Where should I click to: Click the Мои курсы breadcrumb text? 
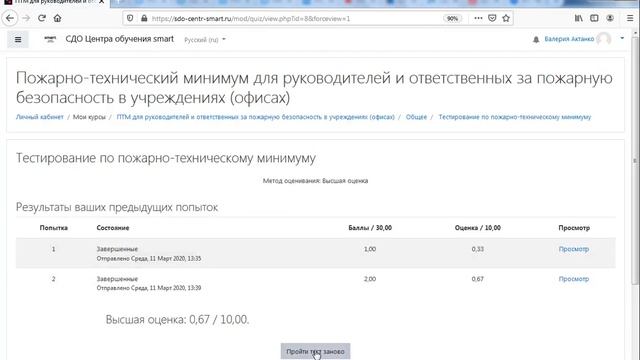(89, 117)
